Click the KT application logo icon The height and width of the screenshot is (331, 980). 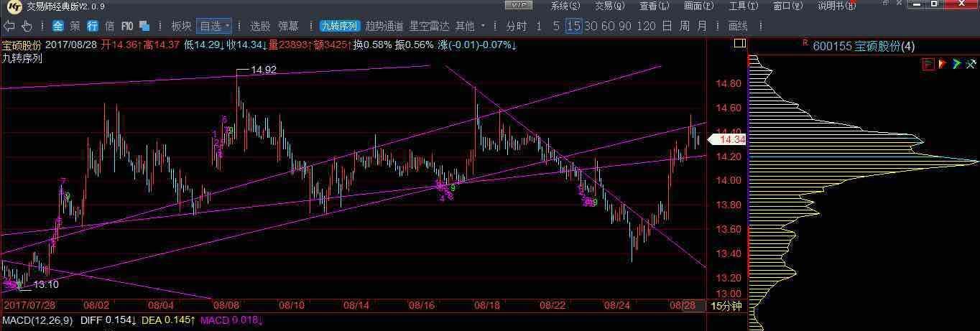tap(14, 6)
